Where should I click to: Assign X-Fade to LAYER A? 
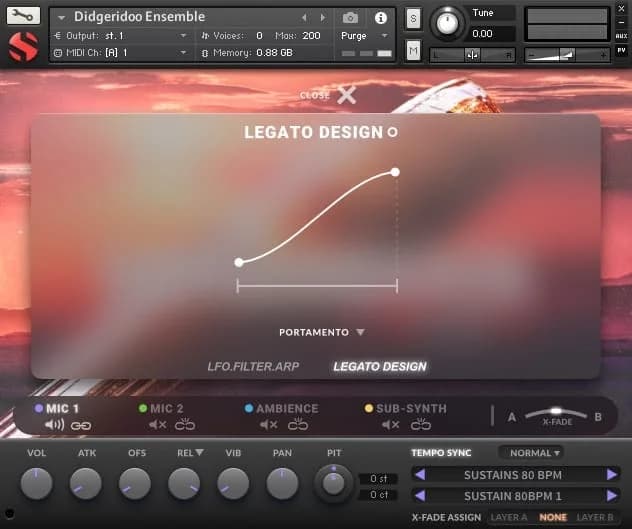click(x=510, y=517)
